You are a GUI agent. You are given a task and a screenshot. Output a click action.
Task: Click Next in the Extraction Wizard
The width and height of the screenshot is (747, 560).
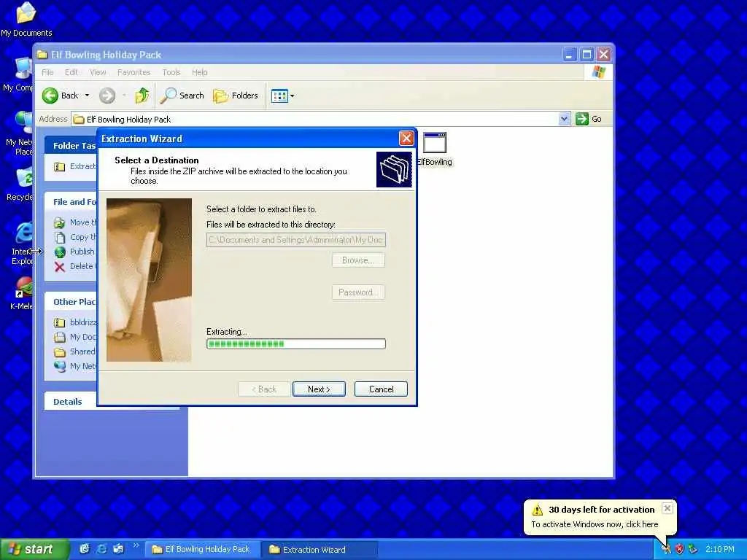(319, 389)
